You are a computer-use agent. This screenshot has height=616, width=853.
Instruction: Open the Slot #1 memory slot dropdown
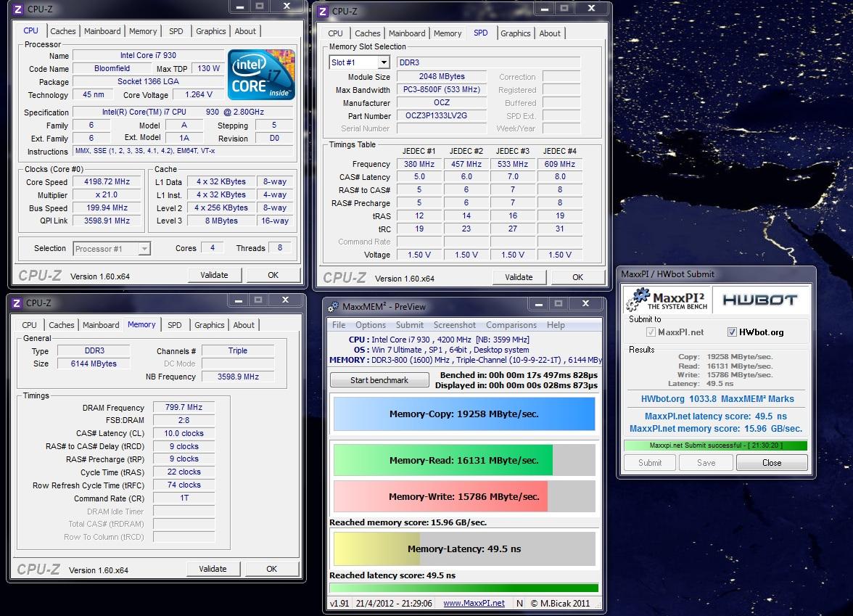click(x=384, y=62)
